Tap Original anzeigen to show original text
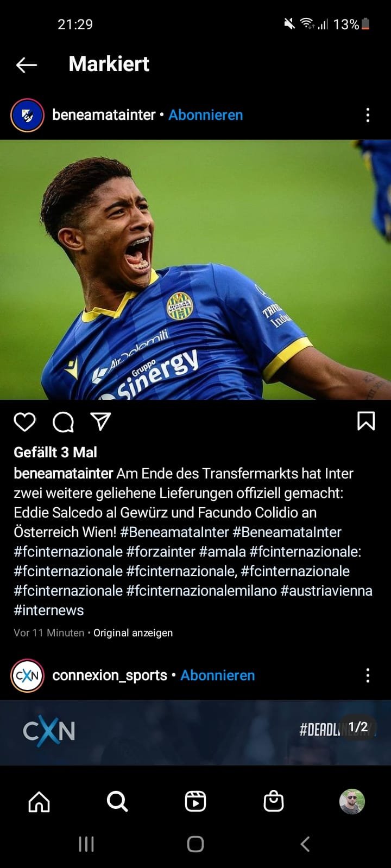This screenshot has width=391, height=868. pos(133,633)
